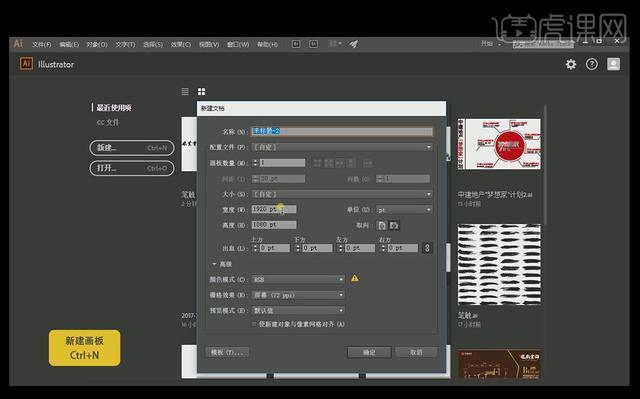The image size is (640, 399).
Task: Click the yellow warning triangle icon
Action: click(x=355, y=278)
